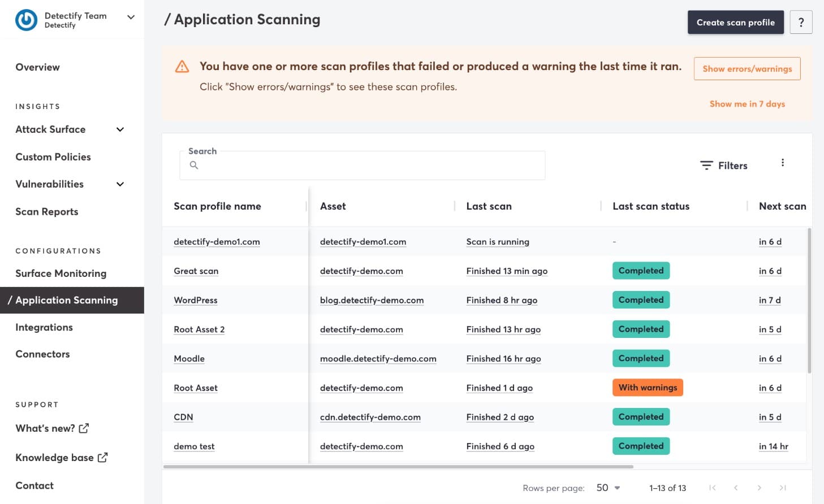Click the Filters lines icon
The height and width of the screenshot is (504, 824).
[x=706, y=165]
